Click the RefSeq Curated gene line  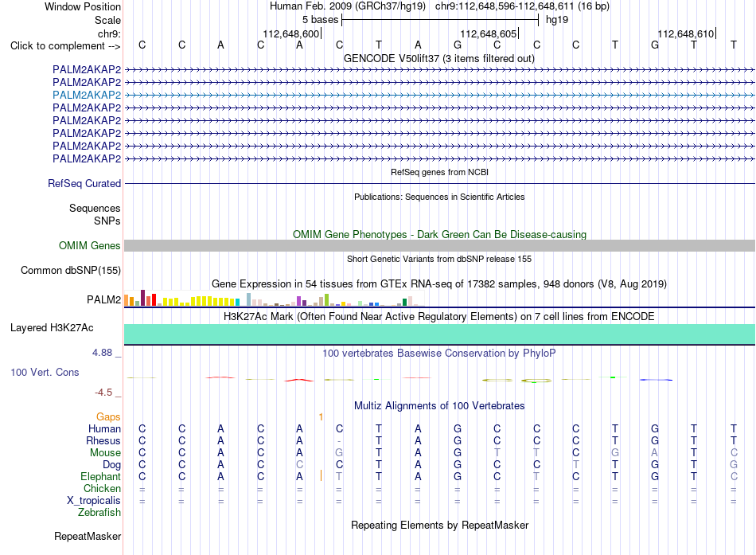[x=439, y=183]
